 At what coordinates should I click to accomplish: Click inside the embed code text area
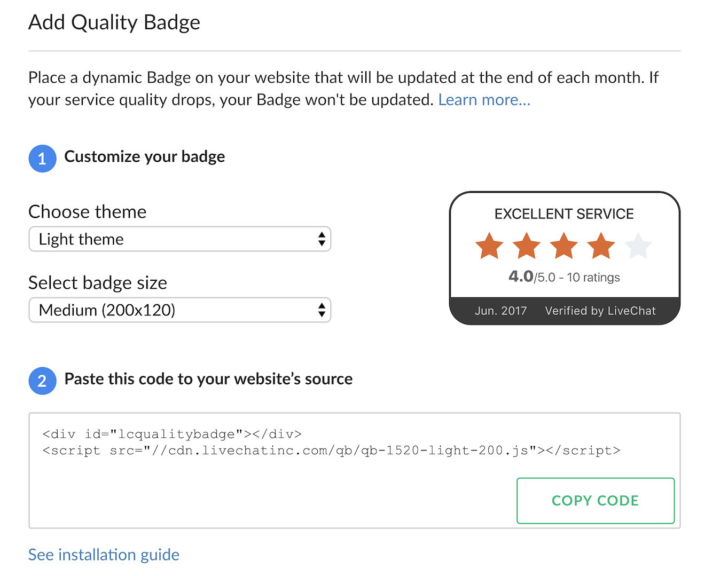(x=355, y=471)
